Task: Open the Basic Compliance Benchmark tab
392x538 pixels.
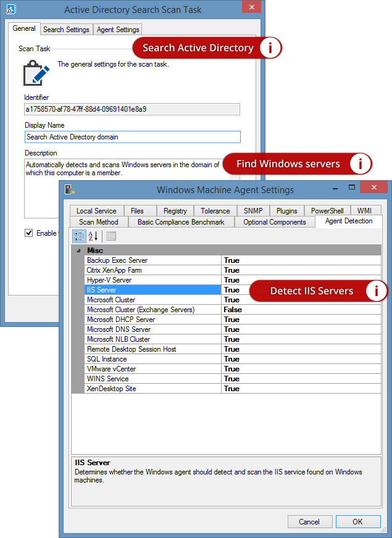Action: [181, 222]
